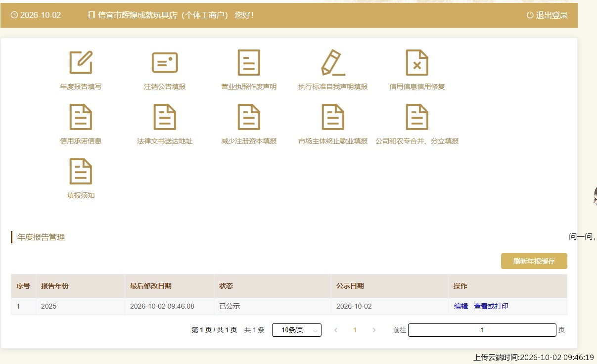Viewport: 597px width, 364px height.
Task: Open the 市场主体终止歇业填报 document icon
Action: [333, 117]
